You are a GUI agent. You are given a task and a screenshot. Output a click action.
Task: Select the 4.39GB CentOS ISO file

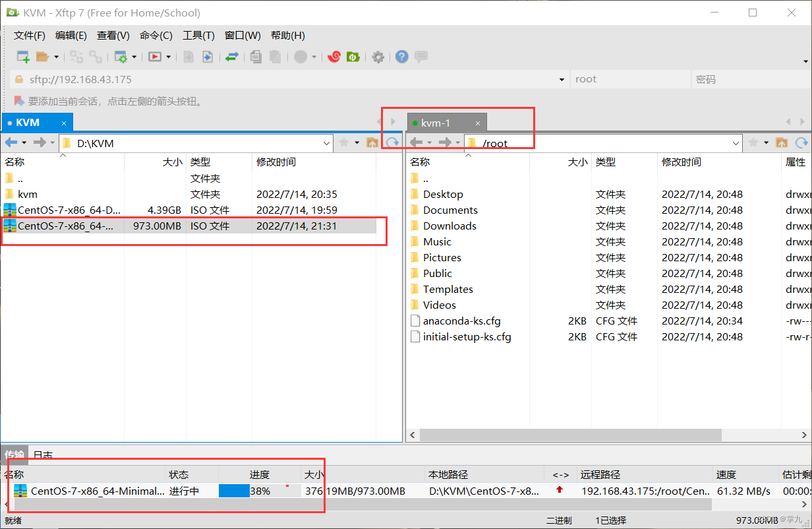click(190, 210)
